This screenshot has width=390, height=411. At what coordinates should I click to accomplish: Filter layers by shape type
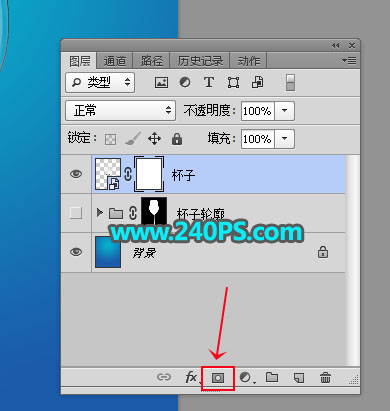click(x=233, y=82)
